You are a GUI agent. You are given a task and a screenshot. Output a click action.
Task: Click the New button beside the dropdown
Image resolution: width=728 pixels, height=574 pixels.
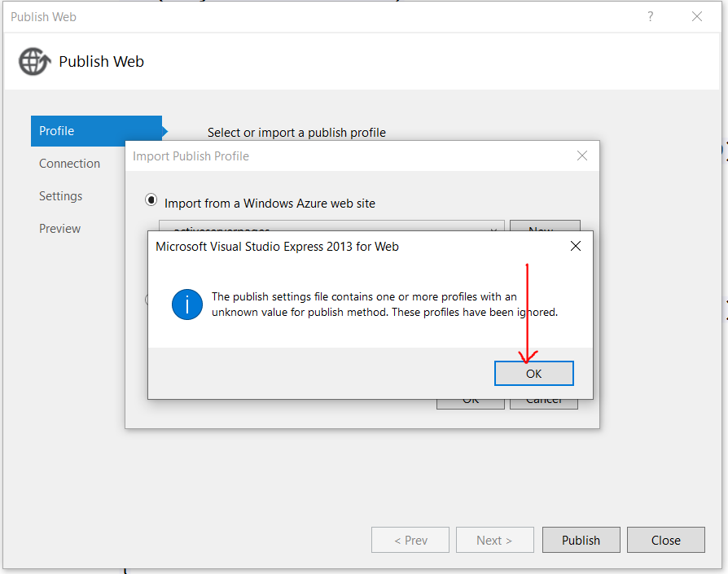pyautogui.click(x=545, y=226)
